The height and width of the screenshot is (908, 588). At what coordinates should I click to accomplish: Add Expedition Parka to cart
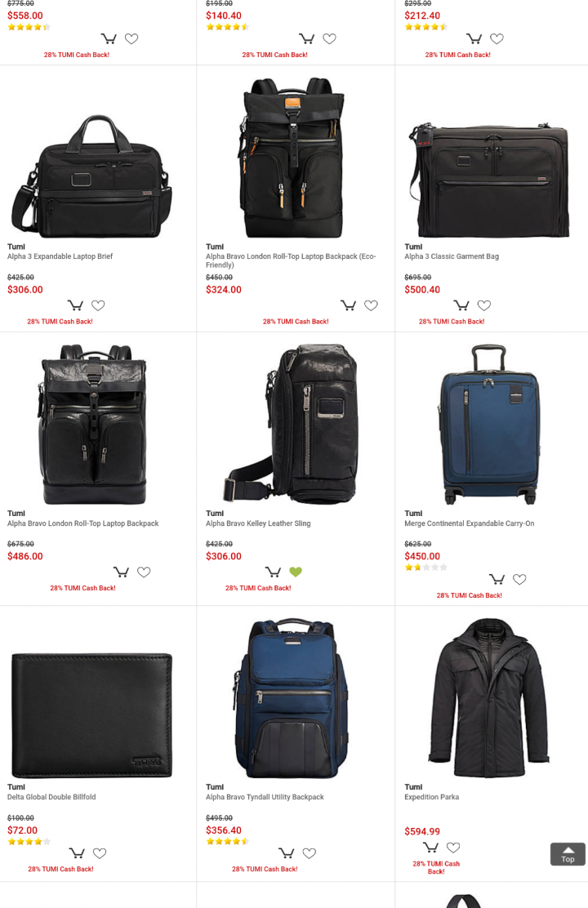[x=430, y=848]
